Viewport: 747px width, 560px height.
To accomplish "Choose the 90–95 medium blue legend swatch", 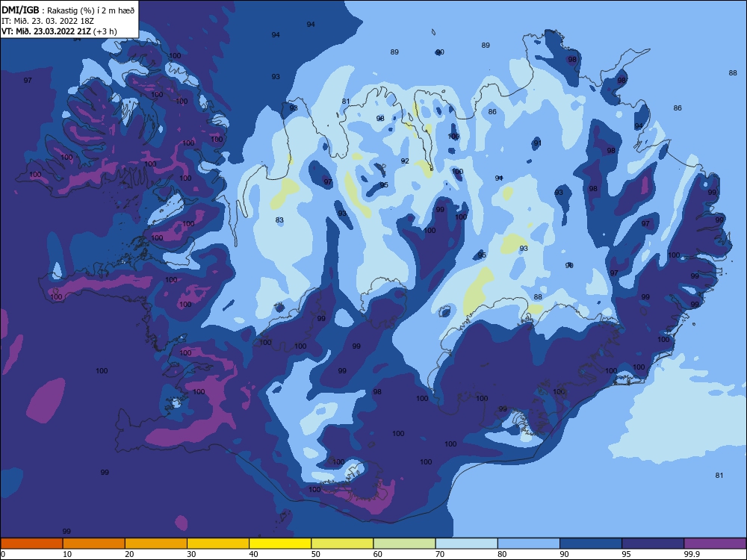I will click(x=591, y=544).
